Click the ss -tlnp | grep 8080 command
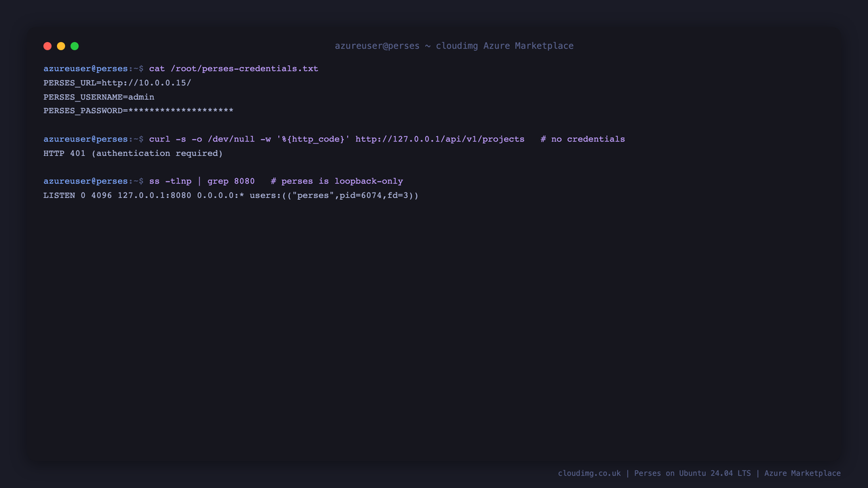This screenshot has width=868, height=488. 202,181
